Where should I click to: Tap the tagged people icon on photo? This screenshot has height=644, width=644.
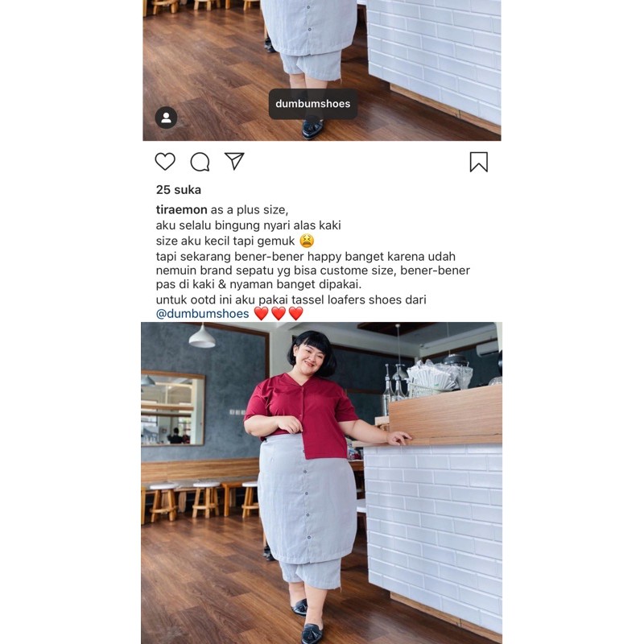[166, 118]
